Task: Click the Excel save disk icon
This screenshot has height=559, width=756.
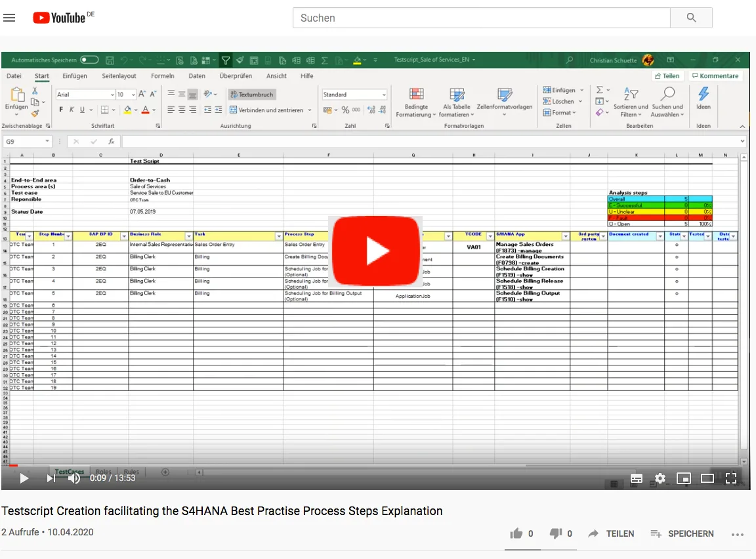Action: (x=110, y=60)
